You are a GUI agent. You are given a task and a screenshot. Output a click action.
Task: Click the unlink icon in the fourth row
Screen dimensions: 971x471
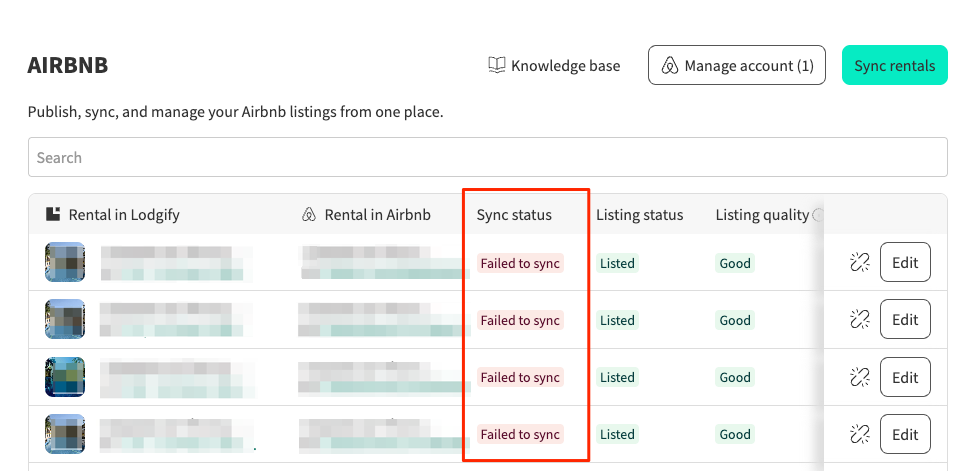pyautogui.click(x=859, y=434)
